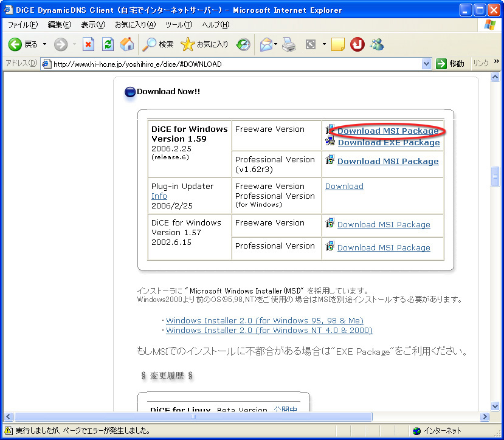The width and height of the screenshot is (504, 440).
Task: Download MSI Package for version 1.57 Freeware
Action: [384, 224]
